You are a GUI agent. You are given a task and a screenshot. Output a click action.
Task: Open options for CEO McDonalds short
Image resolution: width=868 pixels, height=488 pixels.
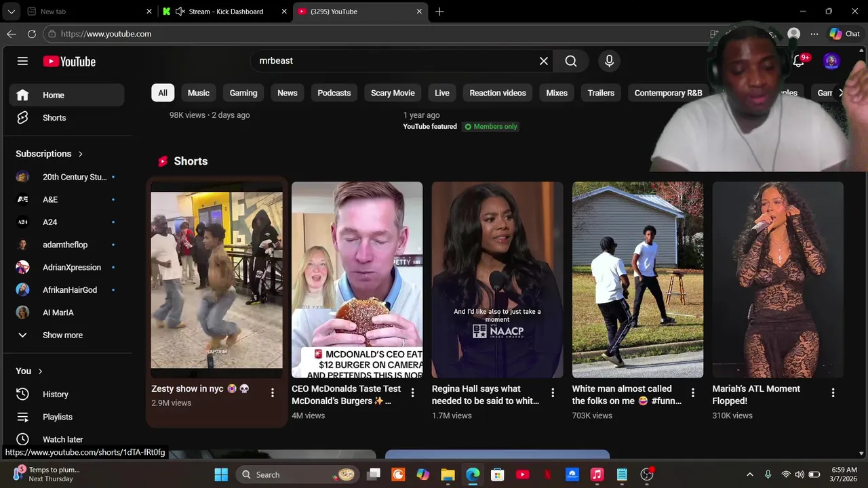point(412,393)
